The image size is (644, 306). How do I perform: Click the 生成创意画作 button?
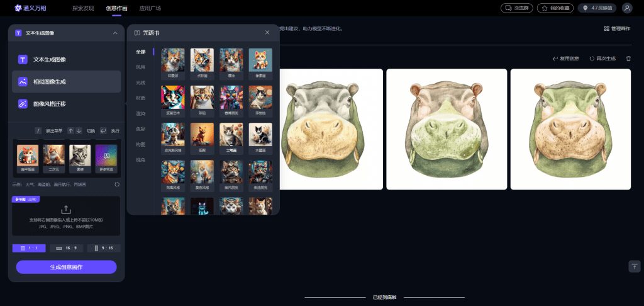[66, 267]
